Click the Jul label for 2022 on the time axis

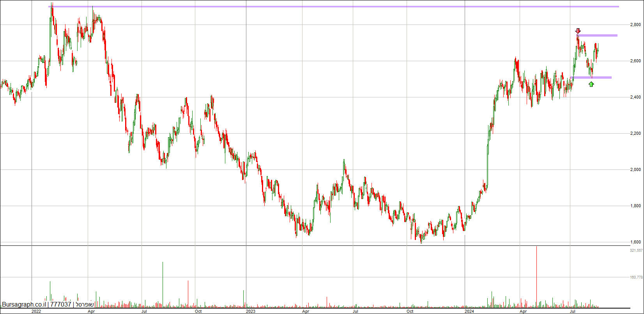(144, 311)
